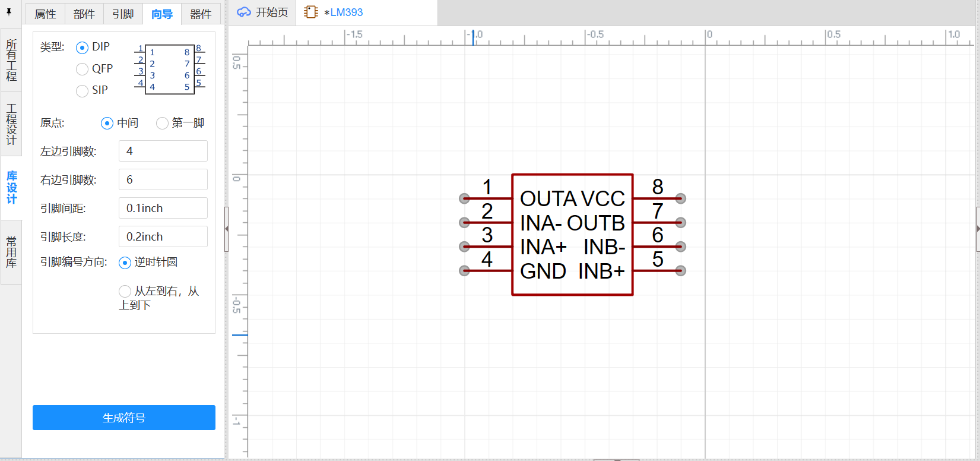This screenshot has width=980, height=461.
Task: Click the INB- pin label
Action: [605, 247]
